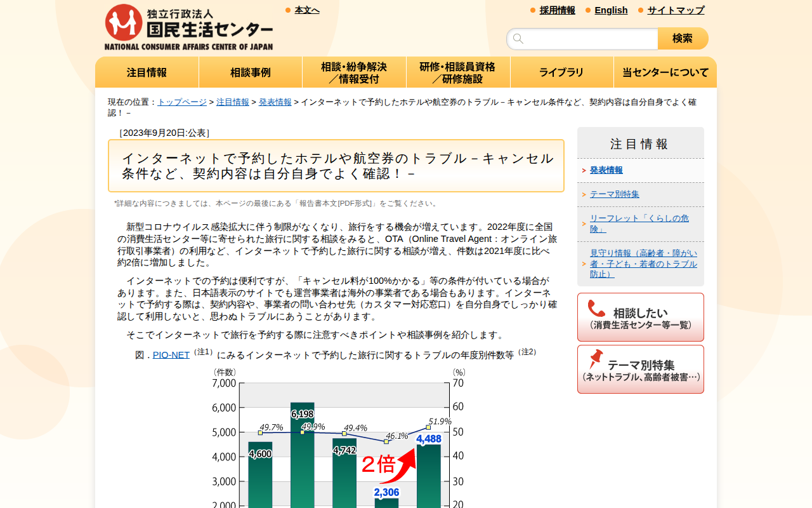Screen dimensions: 812x508
Task: Click the paragraph starting インターネットでの予約は便利
Action: coord(337,298)
